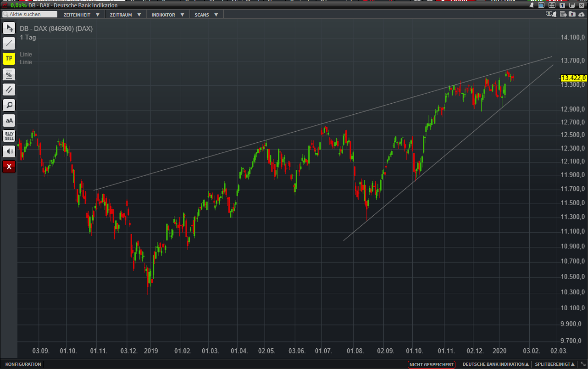Click the Nicht Gespeichert status button
Screen dimensions: 588x369
tap(432, 364)
